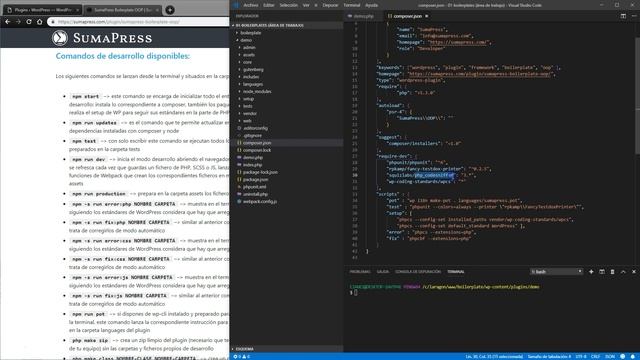Click the browser address bar
The width and height of the screenshot is (640, 360).
[x=139, y=22]
